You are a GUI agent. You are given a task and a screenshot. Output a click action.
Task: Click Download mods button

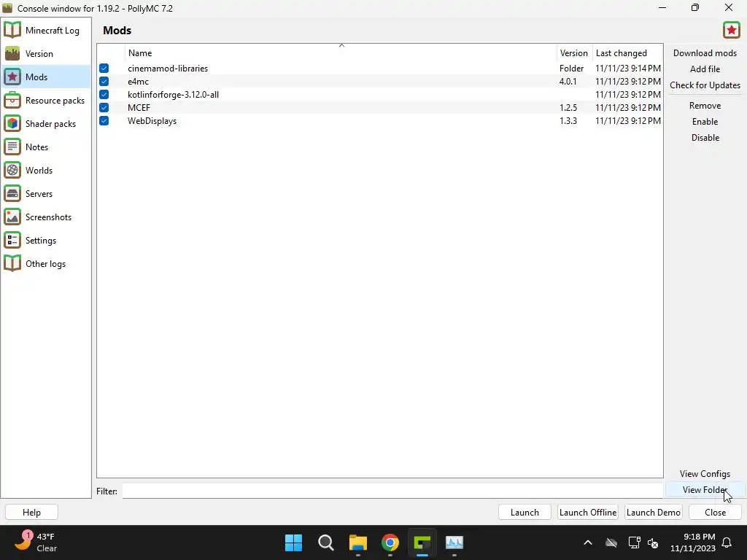705,52
